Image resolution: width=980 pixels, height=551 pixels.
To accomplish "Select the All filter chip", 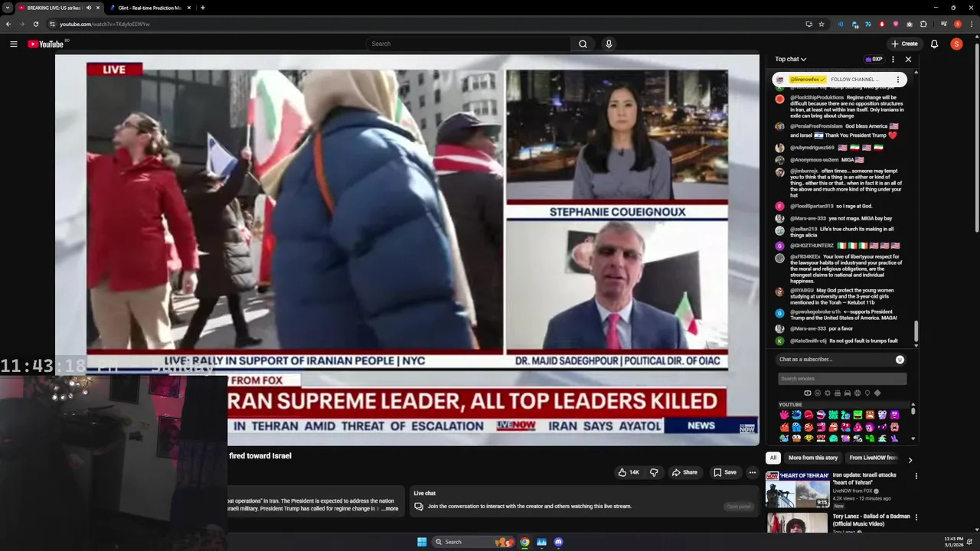I will click(773, 458).
